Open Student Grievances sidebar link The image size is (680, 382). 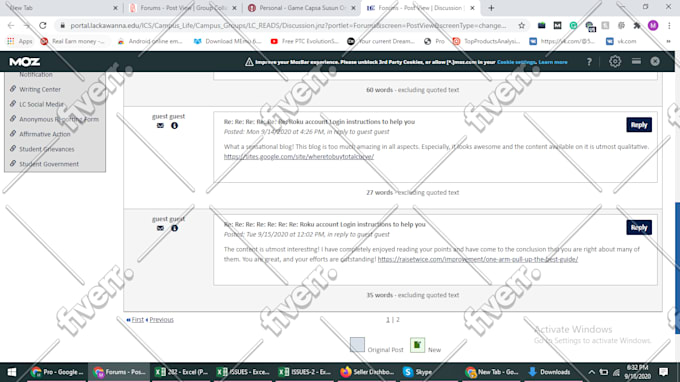(46, 149)
